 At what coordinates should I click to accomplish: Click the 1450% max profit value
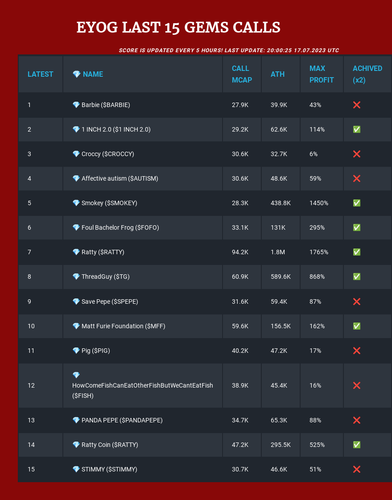coord(319,203)
